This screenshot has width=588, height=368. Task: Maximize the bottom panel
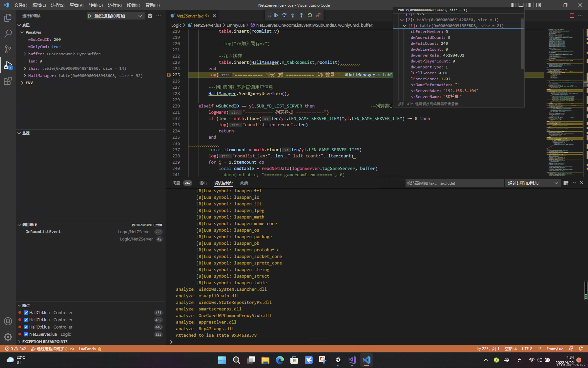(574, 183)
